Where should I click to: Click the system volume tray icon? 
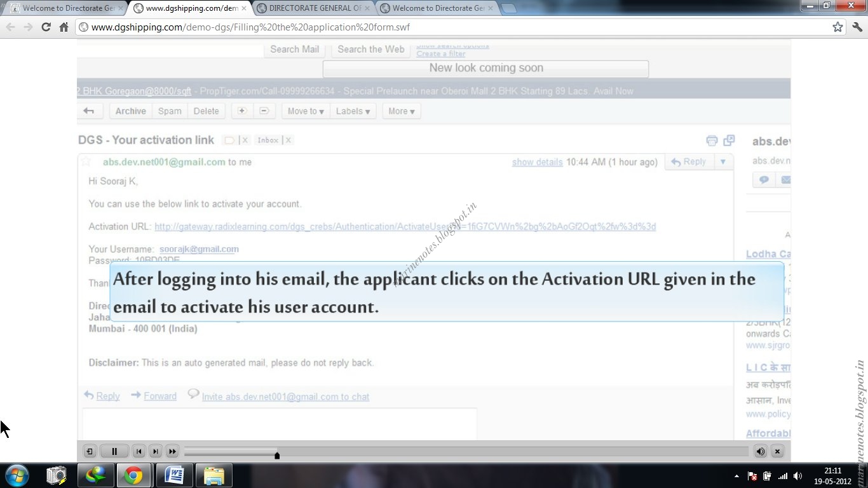click(798, 476)
